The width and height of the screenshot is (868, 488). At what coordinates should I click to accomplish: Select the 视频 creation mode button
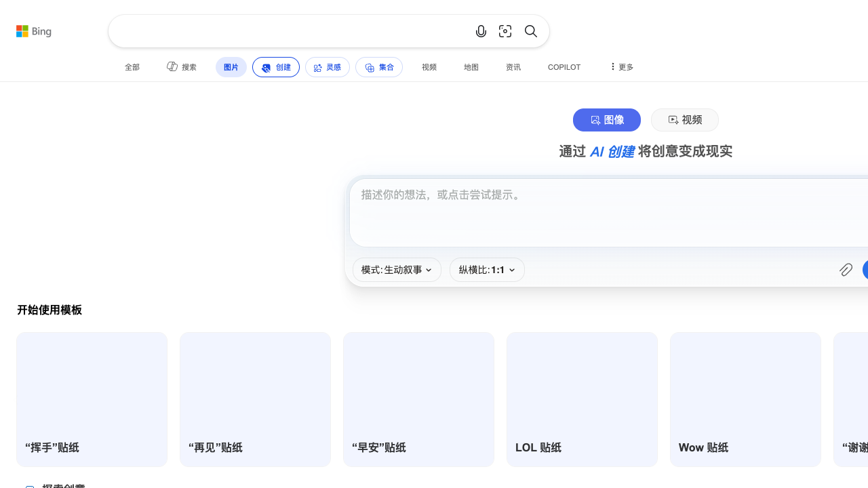tap(685, 120)
